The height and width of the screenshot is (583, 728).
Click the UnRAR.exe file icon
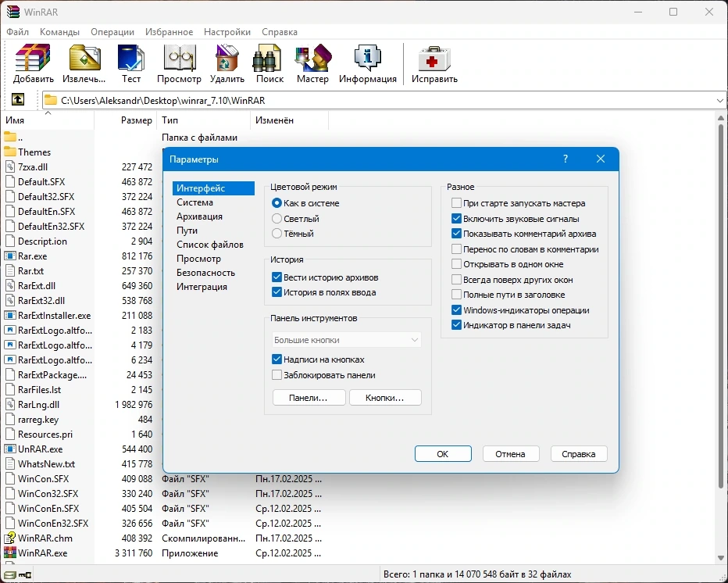(x=9, y=449)
